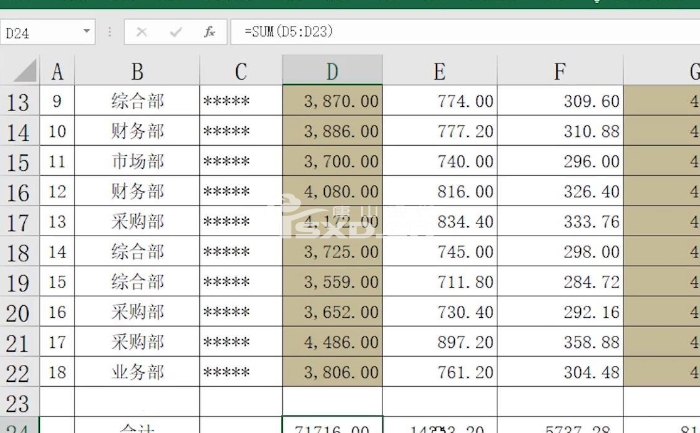Select row 13 header
Image resolution: width=700 pixels, height=433 pixels.
pyautogui.click(x=19, y=101)
